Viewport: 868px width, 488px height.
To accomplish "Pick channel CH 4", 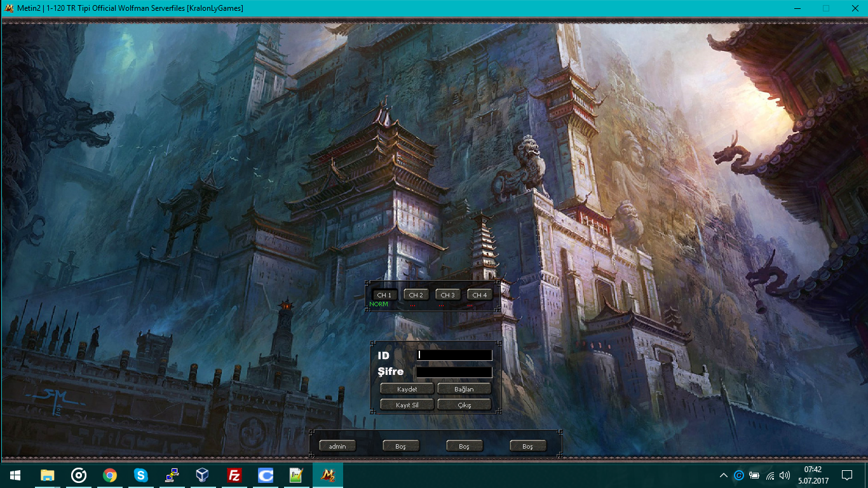I will coord(480,295).
